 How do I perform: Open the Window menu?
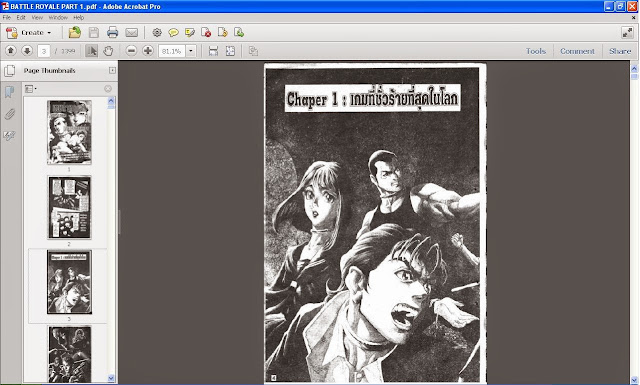point(58,18)
